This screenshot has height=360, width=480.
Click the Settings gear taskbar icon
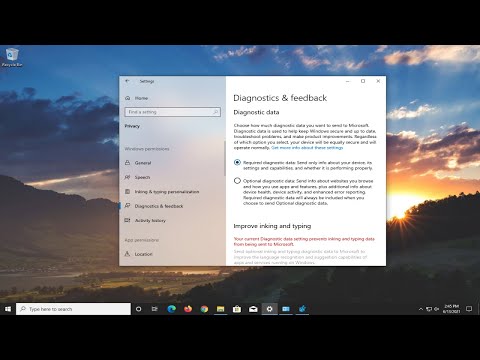(x=270, y=309)
